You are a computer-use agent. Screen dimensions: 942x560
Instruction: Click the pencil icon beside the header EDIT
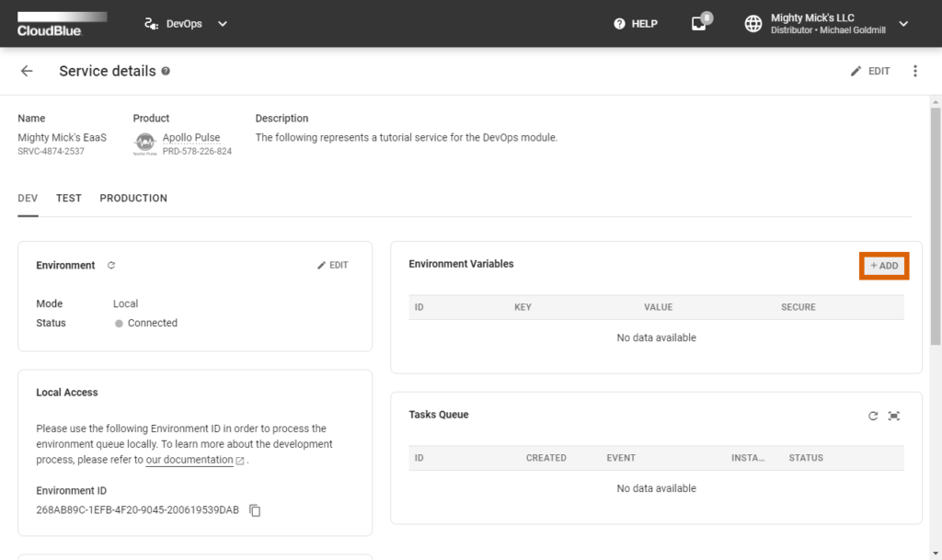[856, 71]
